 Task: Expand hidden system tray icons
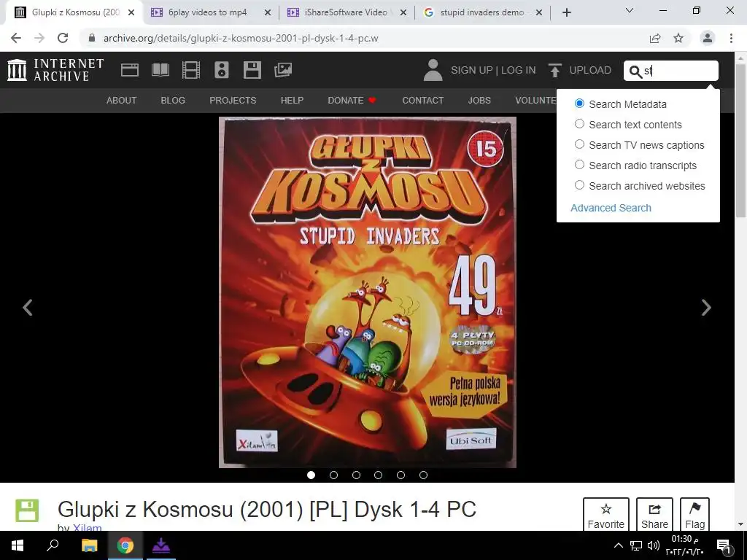pos(619,545)
